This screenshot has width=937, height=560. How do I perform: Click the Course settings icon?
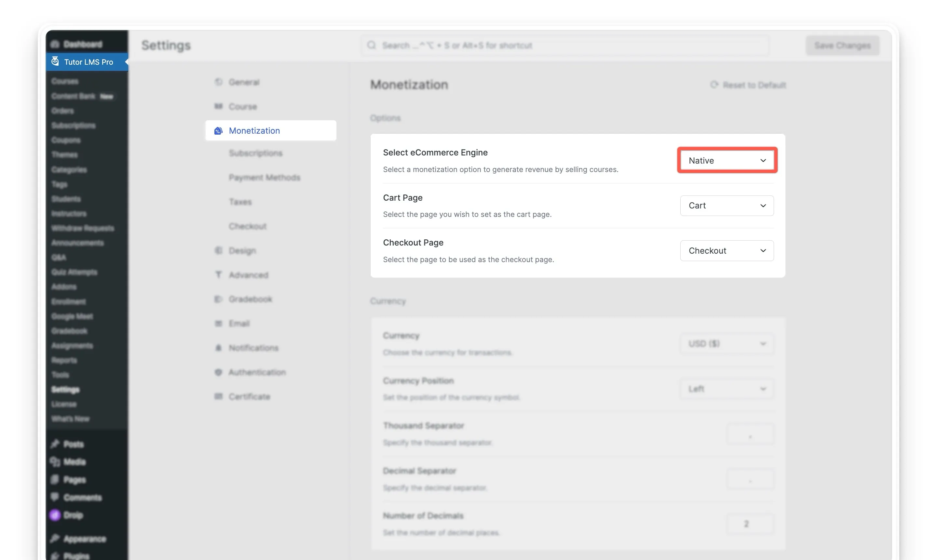click(x=218, y=106)
